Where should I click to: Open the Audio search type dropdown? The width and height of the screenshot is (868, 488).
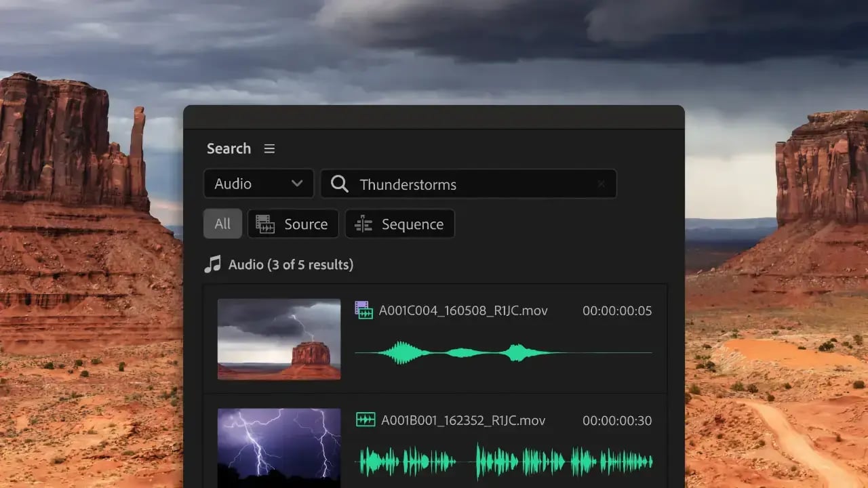coord(258,183)
